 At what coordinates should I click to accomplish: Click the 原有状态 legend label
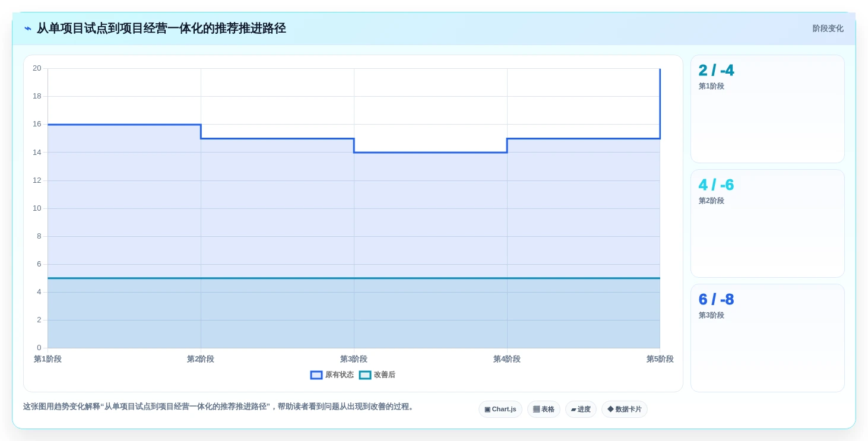(340, 375)
